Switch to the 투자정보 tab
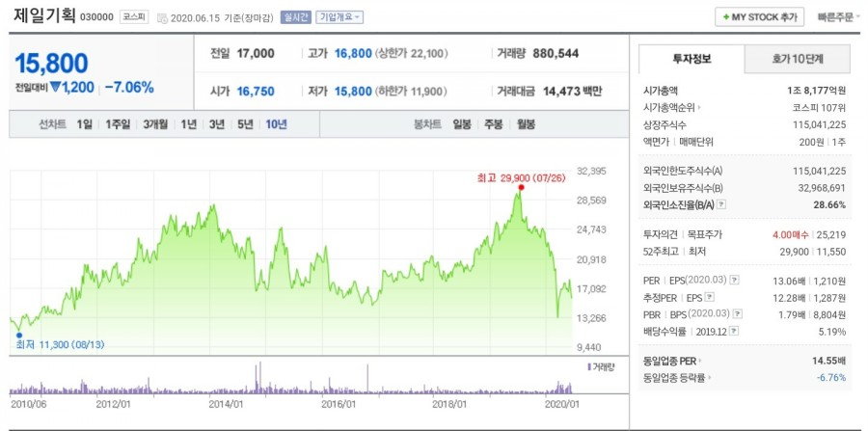This screenshot has width=868, height=431. coord(692,59)
